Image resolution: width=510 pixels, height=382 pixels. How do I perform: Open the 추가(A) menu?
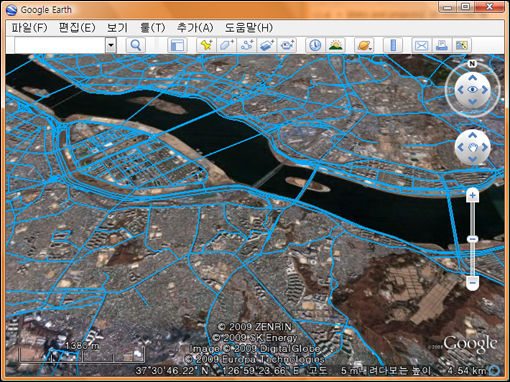[x=195, y=28]
